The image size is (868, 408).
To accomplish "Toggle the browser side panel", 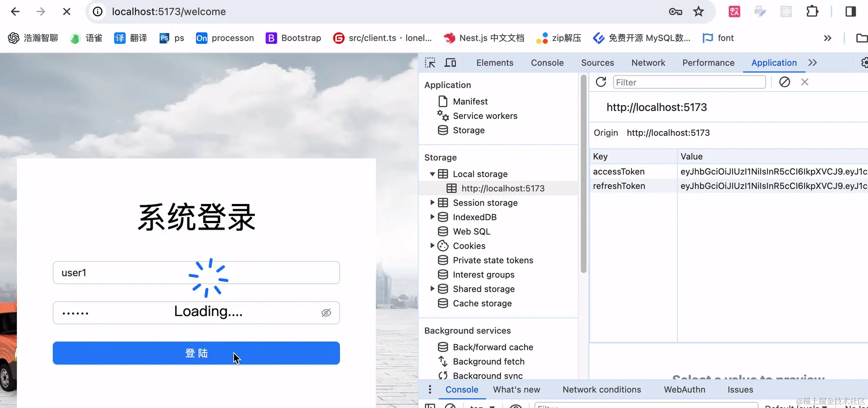I will [x=851, y=12].
